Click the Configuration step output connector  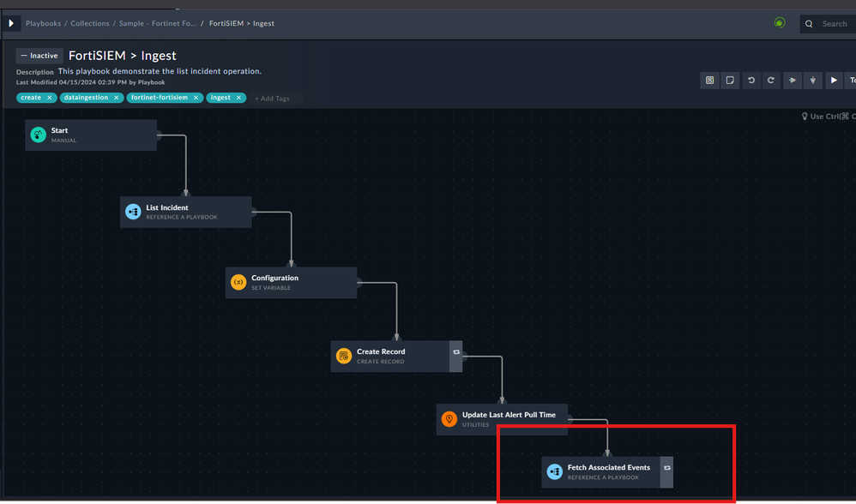[359, 283]
